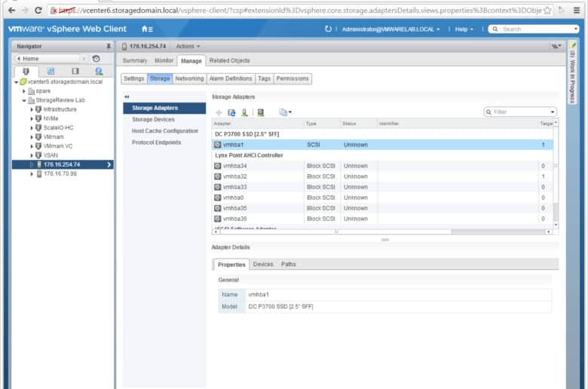Screen dimensions: 588x389
Task: Select the vmhba33 adapter row
Action: click(x=382, y=187)
